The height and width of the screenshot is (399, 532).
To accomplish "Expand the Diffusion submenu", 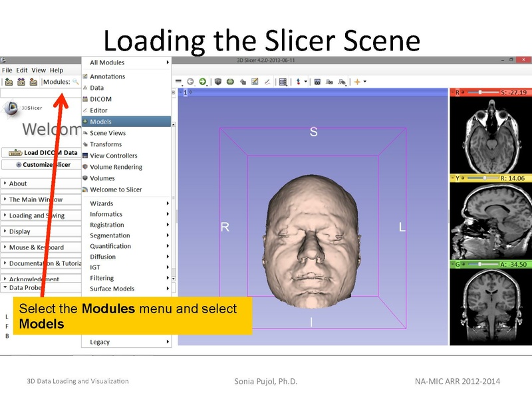I will point(126,257).
